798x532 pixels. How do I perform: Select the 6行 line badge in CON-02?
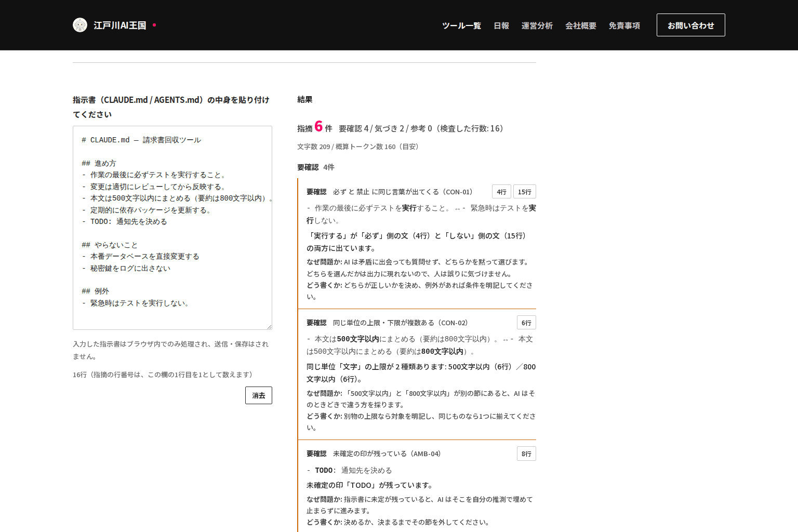526,323
